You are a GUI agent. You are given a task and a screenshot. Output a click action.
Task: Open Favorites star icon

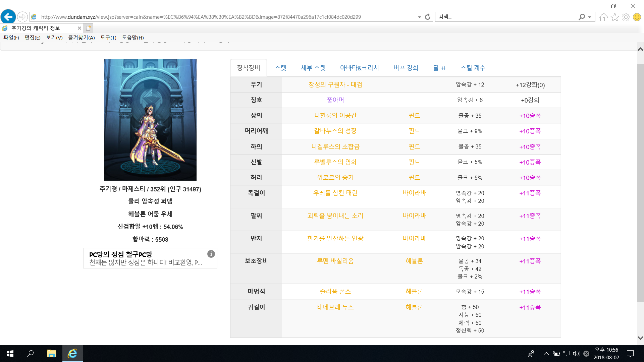point(615,17)
